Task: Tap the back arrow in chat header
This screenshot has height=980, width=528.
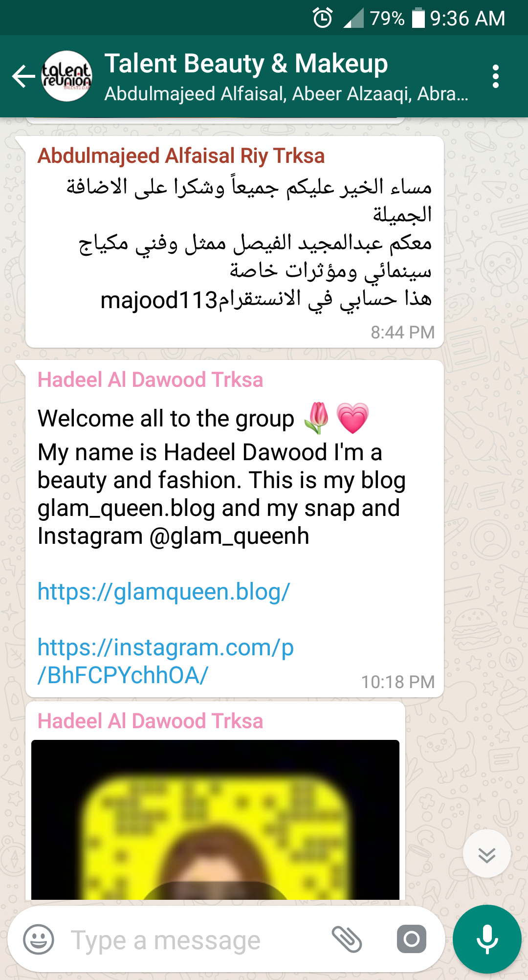Action: [23, 76]
